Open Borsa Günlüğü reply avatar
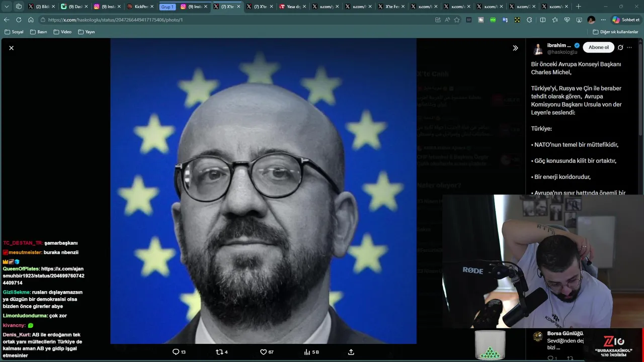Image resolution: width=644 pixels, height=362 pixels. coord(538,336)
